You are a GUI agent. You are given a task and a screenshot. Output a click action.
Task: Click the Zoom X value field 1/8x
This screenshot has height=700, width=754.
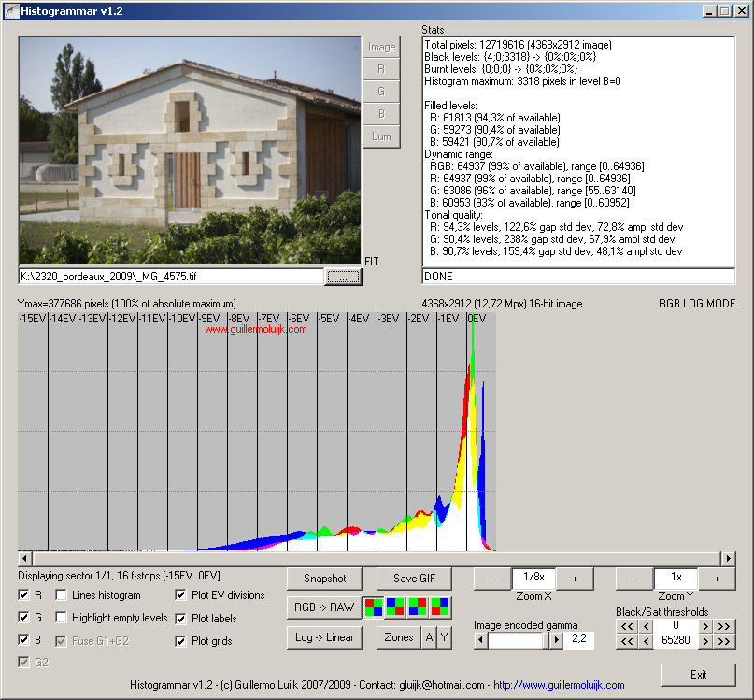pyautogui.click(x=533, y=578)
